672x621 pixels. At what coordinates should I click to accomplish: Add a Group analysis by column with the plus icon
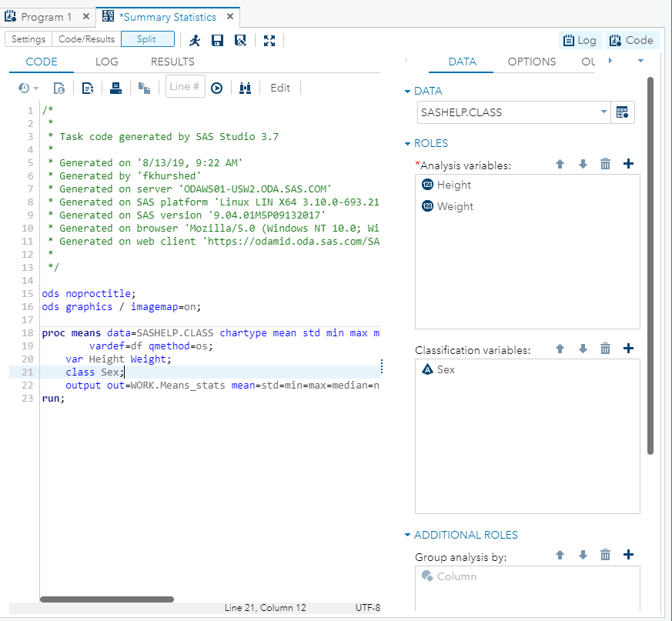point(628,555)
